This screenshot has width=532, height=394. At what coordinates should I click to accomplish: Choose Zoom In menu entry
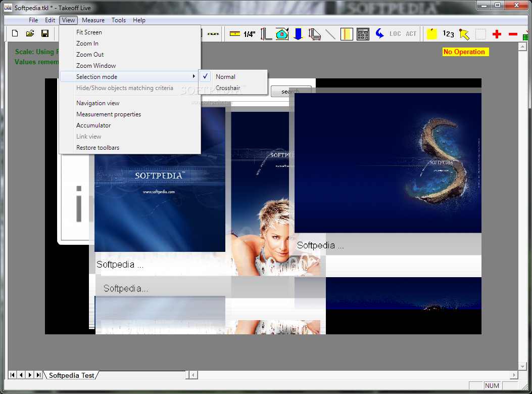[130, 43]
